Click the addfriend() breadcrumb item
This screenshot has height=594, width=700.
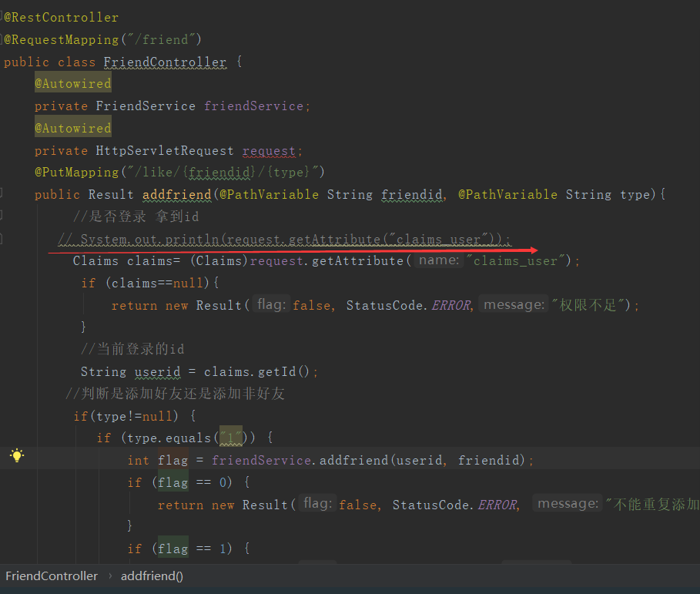[152, 576]
